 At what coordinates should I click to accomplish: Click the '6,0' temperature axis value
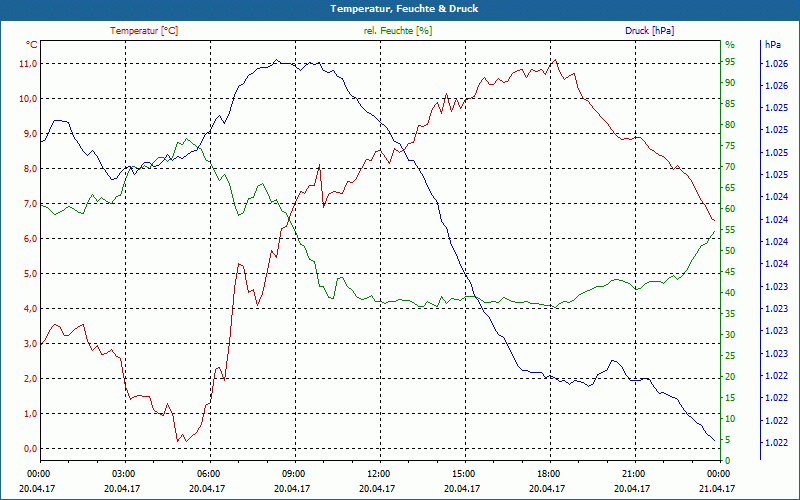point(30,239)
